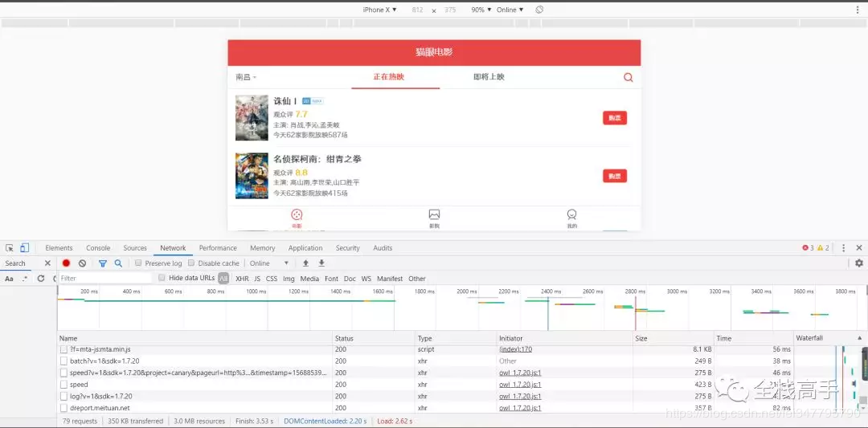The image size is (868, 428).
Task: Switch to the Application tab
Action: tap(305, 248)
